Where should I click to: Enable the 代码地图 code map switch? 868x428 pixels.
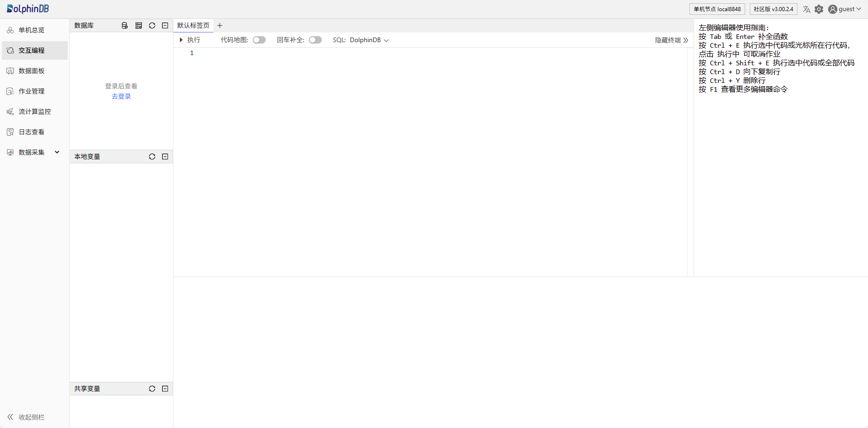259,40
